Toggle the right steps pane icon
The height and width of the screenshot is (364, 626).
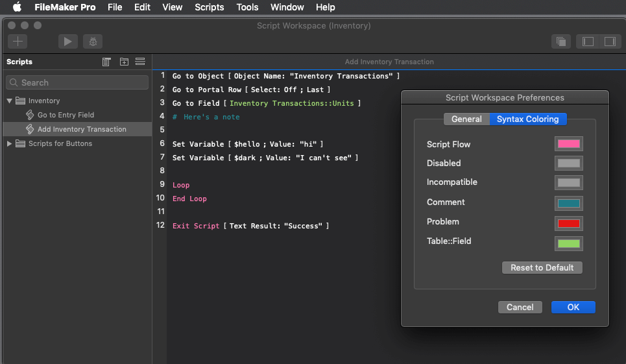[x=610, y=42]
